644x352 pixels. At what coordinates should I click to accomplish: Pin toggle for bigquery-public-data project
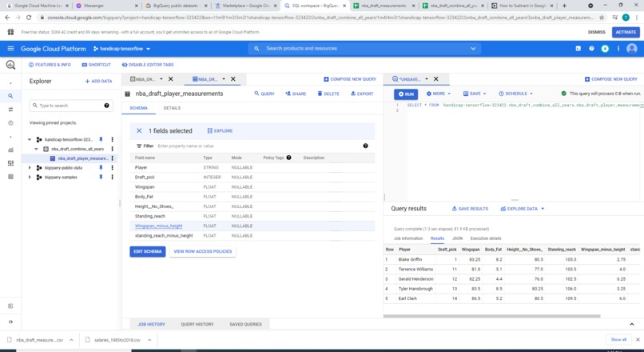[x=101, y=168]
